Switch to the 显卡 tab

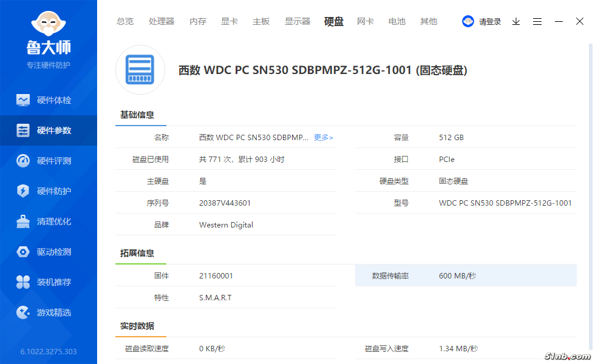229,21
